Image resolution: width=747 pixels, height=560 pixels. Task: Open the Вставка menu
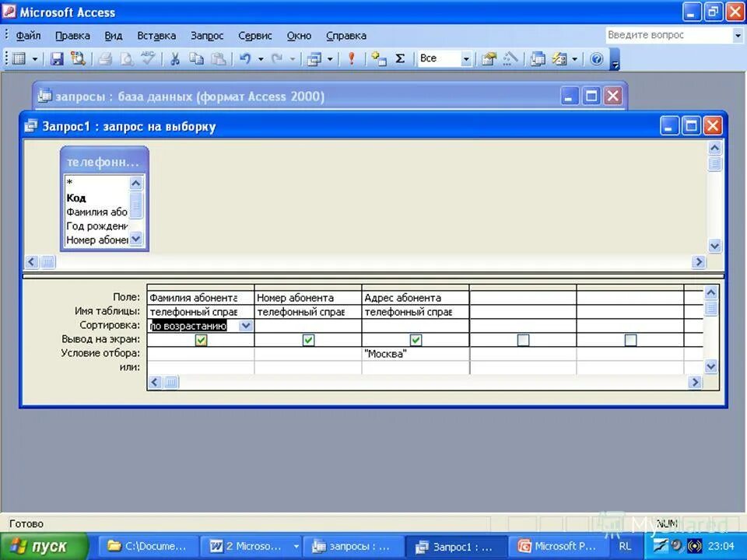click(x=156, y=36)
